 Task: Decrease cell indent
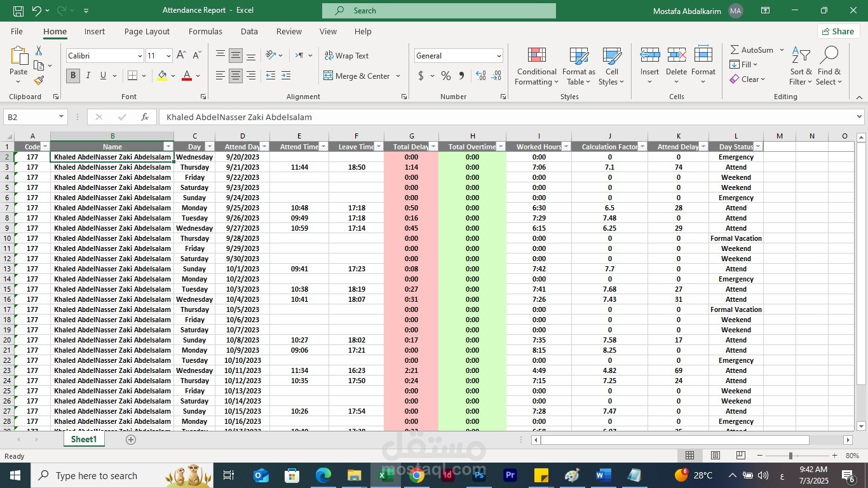(x=271, y=76)
